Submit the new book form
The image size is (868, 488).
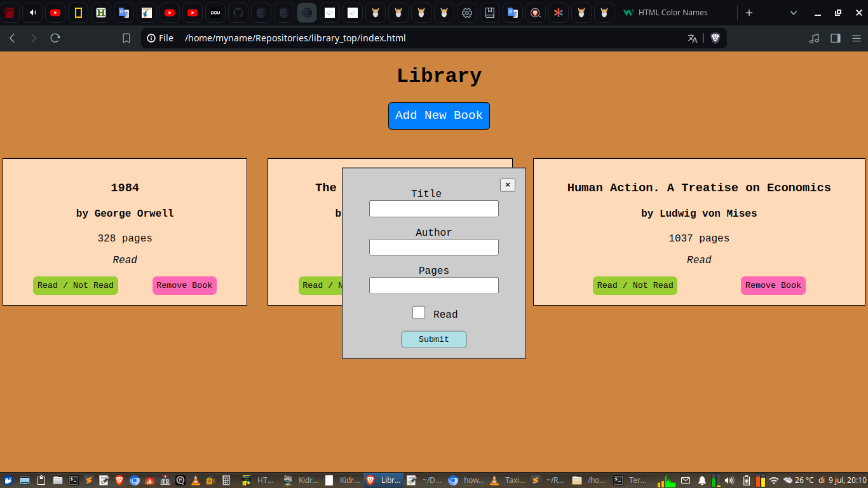point(434,339)
